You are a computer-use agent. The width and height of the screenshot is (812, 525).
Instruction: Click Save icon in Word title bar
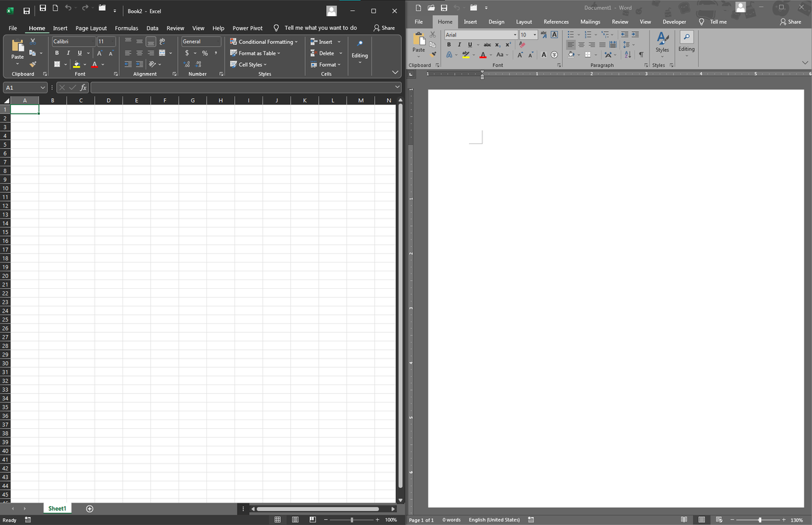(x=444, y=7)
